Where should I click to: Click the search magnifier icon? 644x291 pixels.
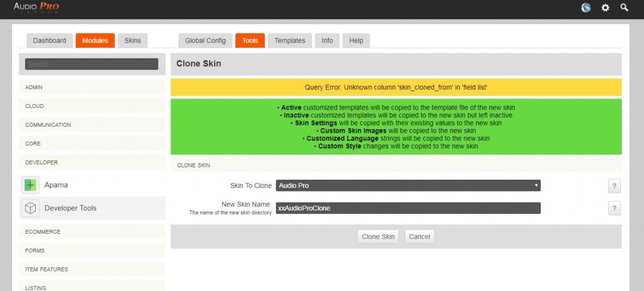624,8
